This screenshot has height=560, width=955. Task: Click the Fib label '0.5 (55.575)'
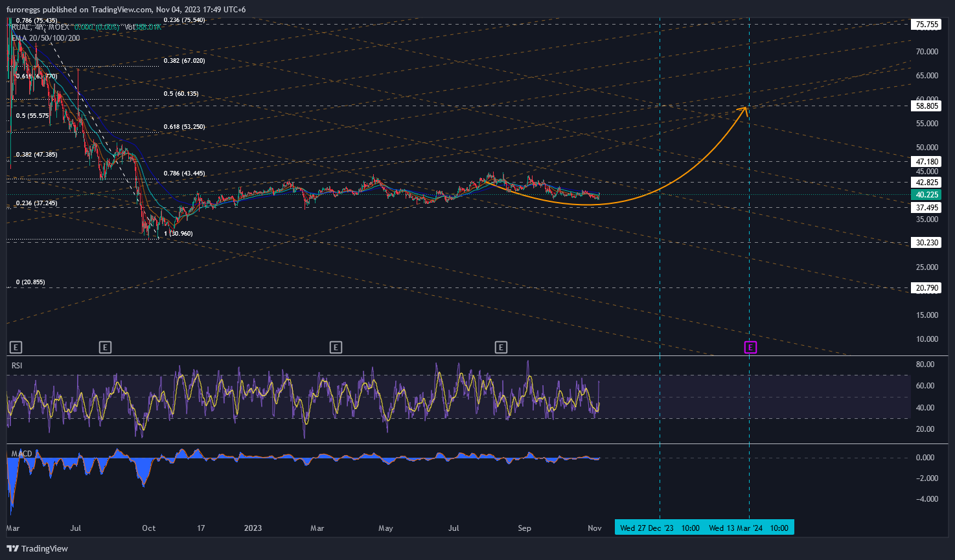point(33,116)
